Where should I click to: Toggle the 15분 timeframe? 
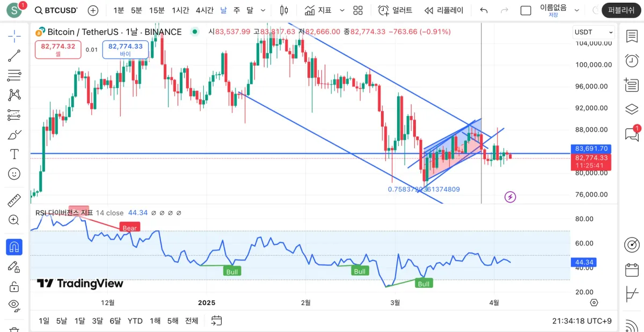click(x=157, y=10)
